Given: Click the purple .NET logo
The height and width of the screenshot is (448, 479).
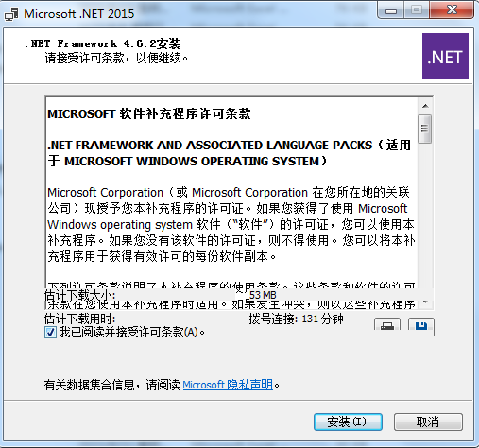Looking at the screenshot, I should click(x=445, y=56).
